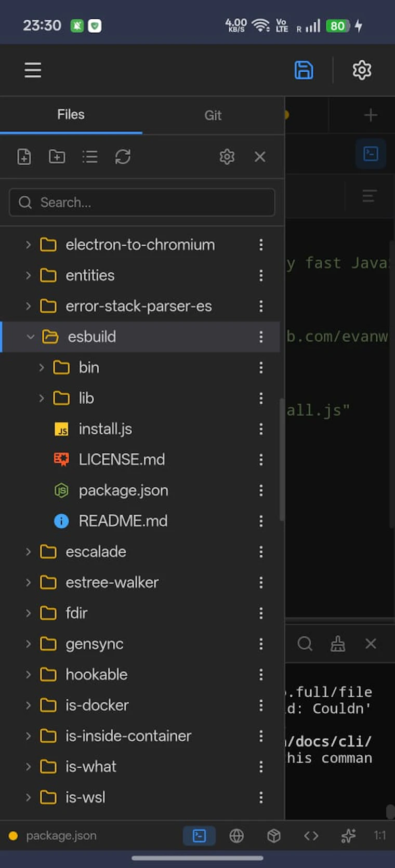The height and width of the screenshot is (868, 395).
Task: Save the file with disk icon
Action: click(x=304, y=70)
